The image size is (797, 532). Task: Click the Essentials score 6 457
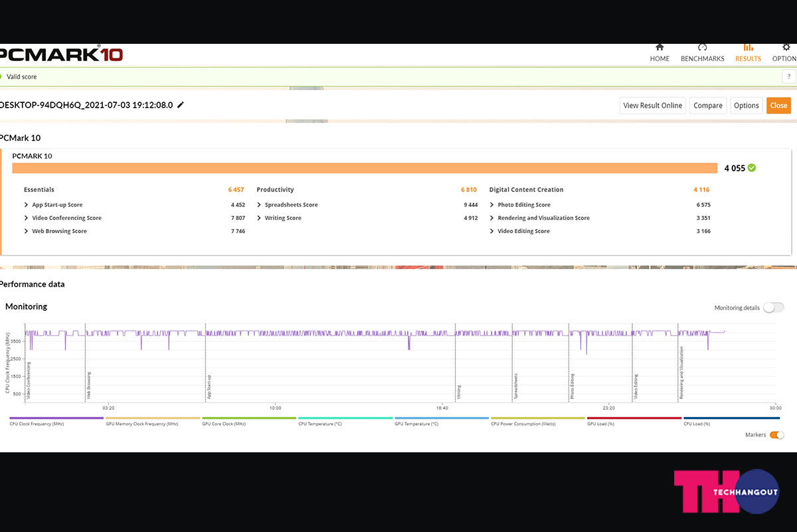tap(236, 190)
